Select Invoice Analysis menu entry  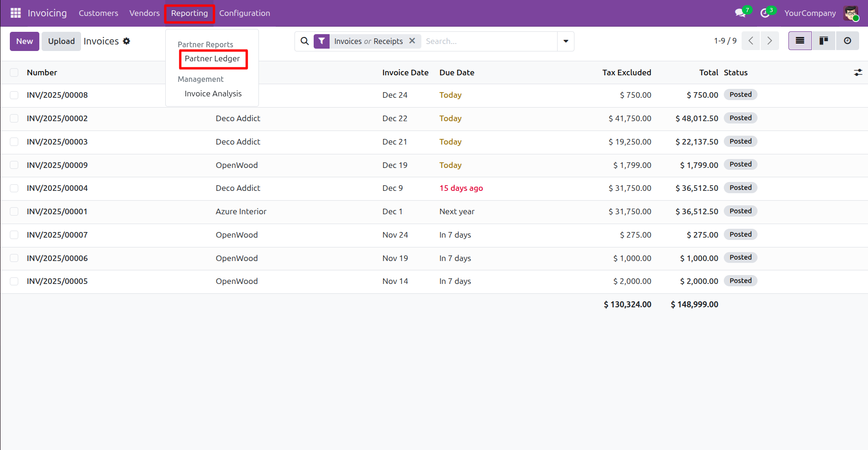(x=213, y=94)
